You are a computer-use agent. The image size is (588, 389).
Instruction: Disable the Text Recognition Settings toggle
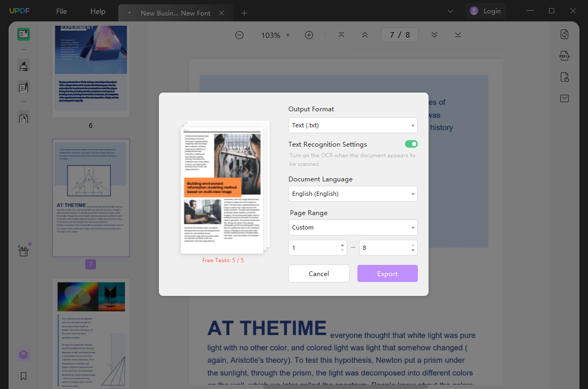click(411, 144)
